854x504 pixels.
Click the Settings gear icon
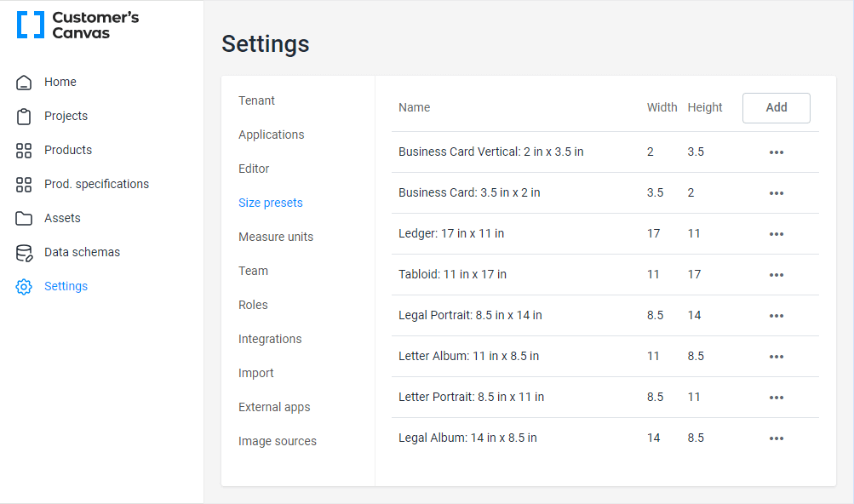(x=24, y=287)
